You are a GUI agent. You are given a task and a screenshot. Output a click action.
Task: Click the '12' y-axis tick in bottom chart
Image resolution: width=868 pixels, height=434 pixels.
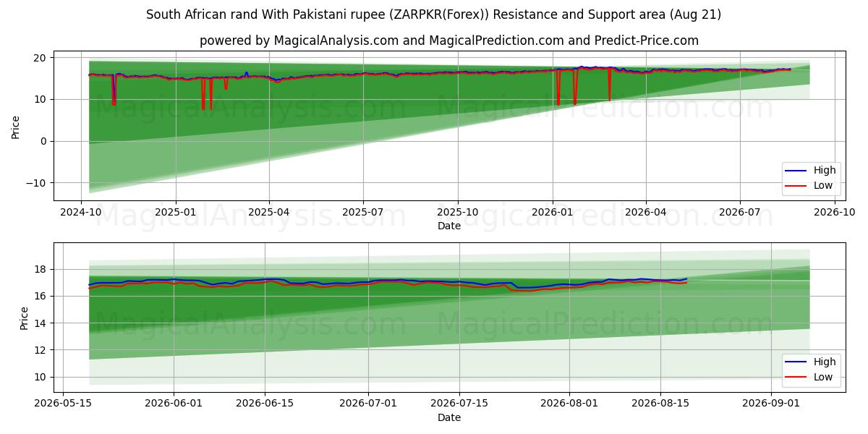(x=41, y=350)
